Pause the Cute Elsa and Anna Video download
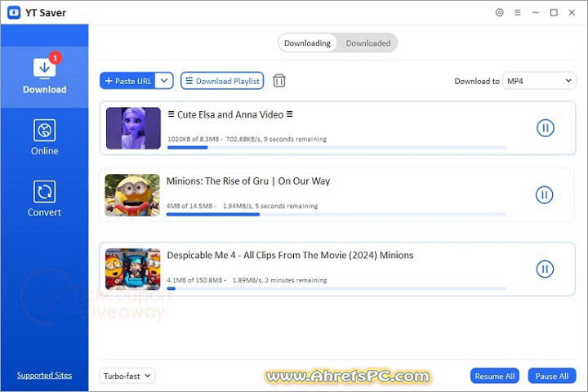This screenshot has height=392, width=588. (546, 128)
